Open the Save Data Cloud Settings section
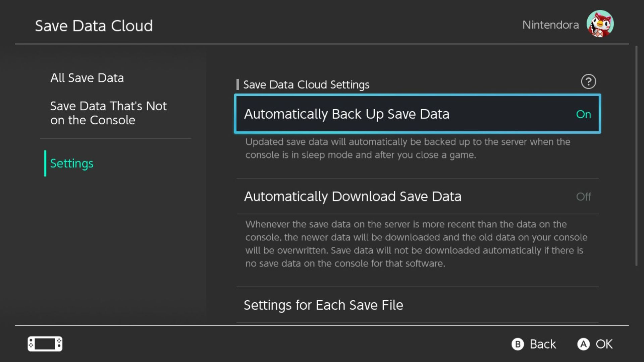 (x=306, y=84)
